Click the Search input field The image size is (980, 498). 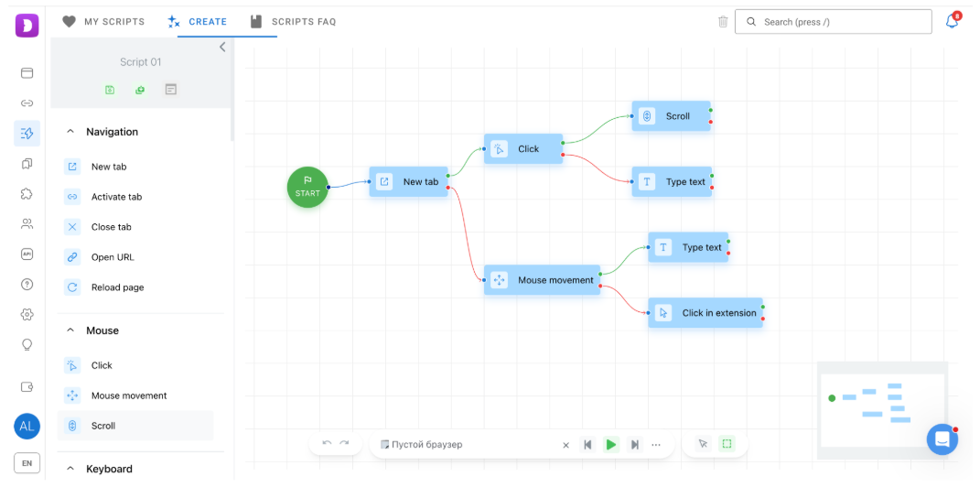tap(833, 22)
